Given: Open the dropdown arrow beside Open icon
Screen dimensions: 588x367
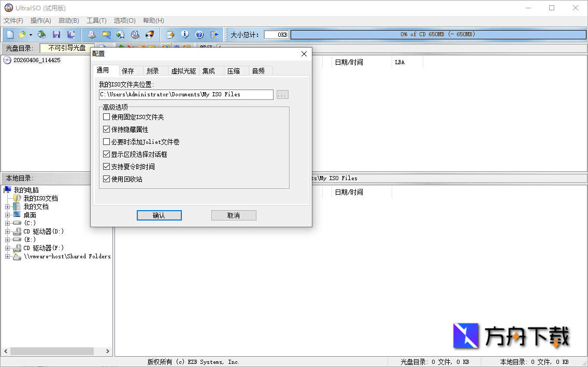Looking at the screenshot, I should click(30, 34).
